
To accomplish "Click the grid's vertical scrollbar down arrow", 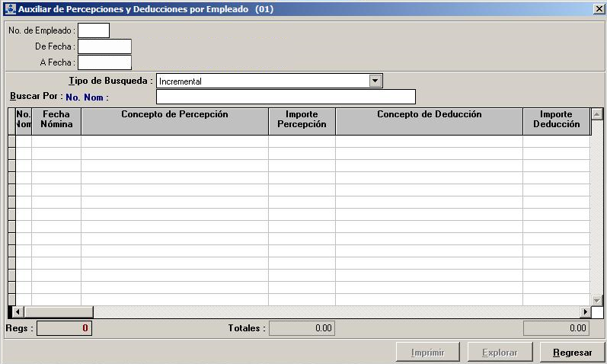I will pos(597,300).
